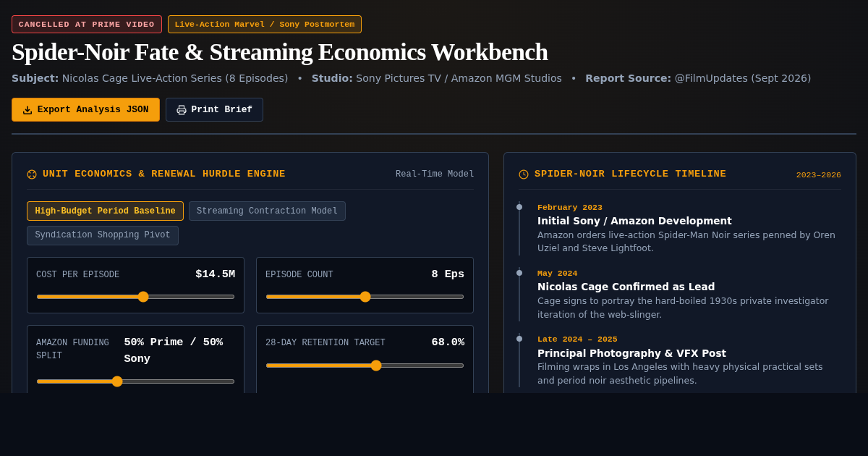
Task: Click the Print Brief button
Action: tap(214, 109)
